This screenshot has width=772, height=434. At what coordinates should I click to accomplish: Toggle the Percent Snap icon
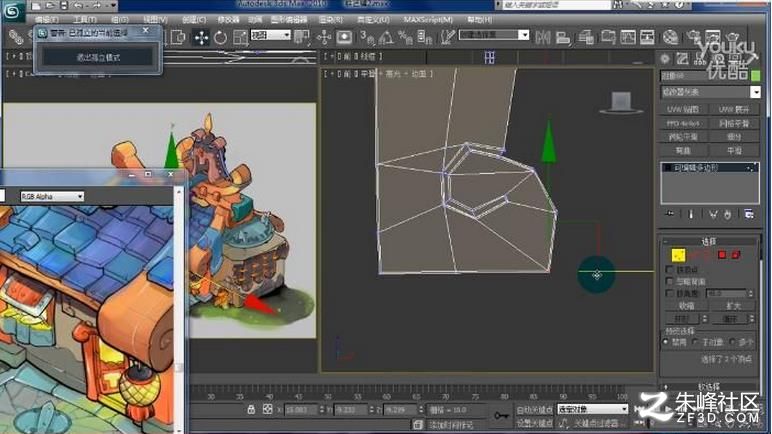405,37
